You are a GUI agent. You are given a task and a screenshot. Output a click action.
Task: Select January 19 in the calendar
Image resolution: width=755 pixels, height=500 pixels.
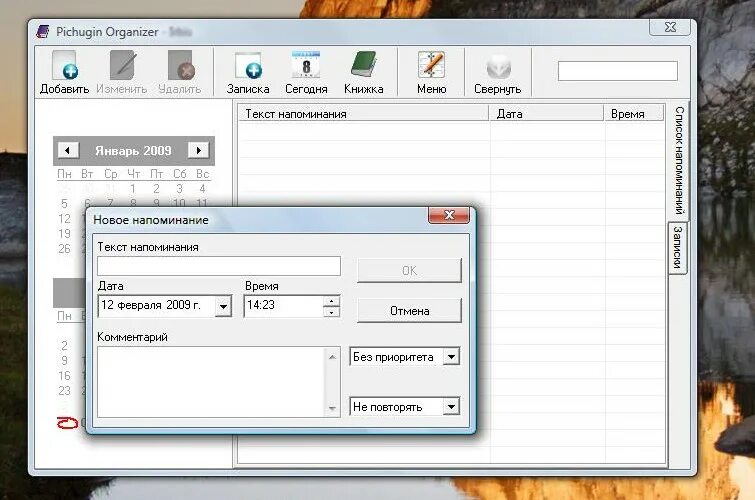[64, 234]
